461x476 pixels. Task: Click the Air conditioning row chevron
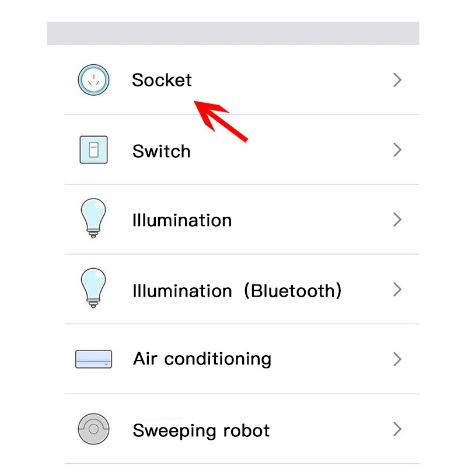coord(397,359)
